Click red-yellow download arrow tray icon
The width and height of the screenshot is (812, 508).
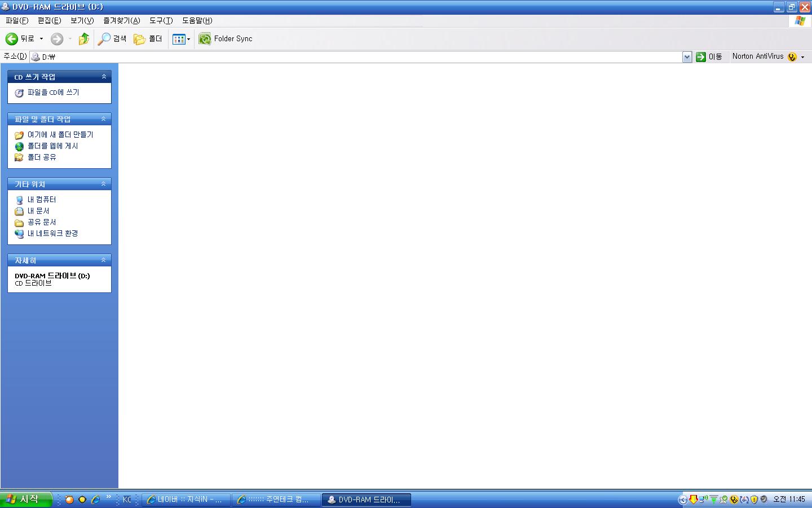(694, 500)
